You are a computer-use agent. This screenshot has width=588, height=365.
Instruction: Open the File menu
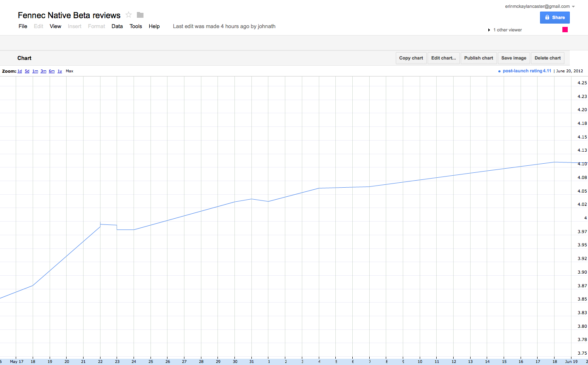pyautogui.click(x=23, y=26)
